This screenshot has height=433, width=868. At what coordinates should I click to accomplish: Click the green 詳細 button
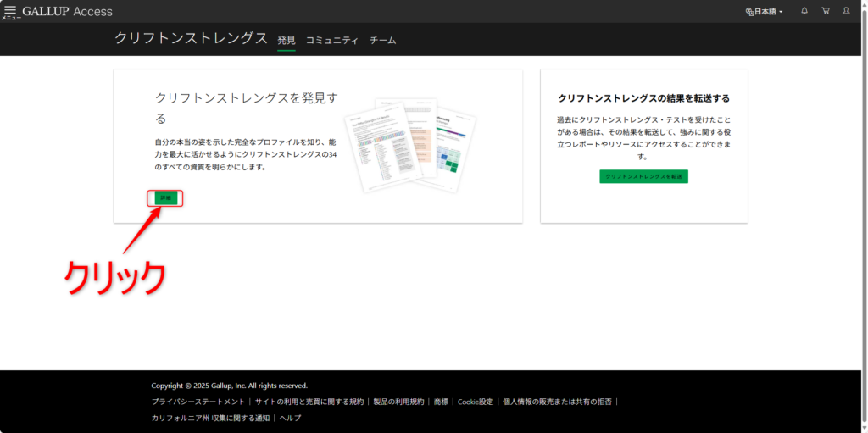165,198
